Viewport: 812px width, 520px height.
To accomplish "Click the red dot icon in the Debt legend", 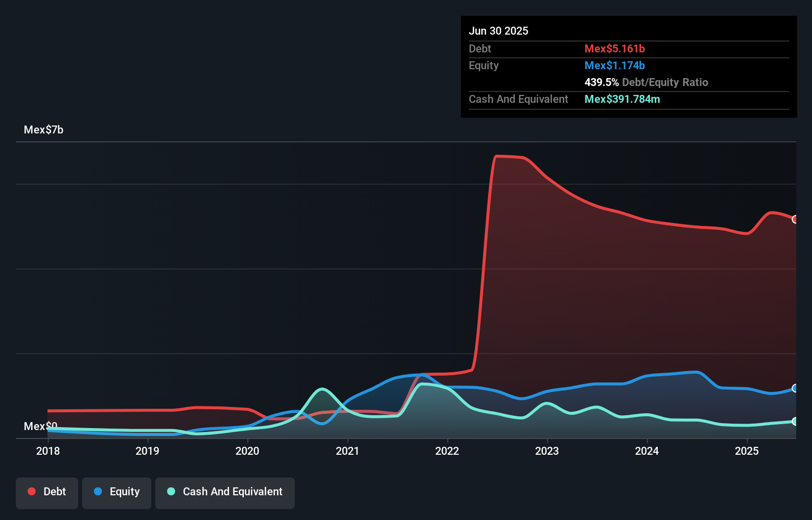I will pos(31,491).
